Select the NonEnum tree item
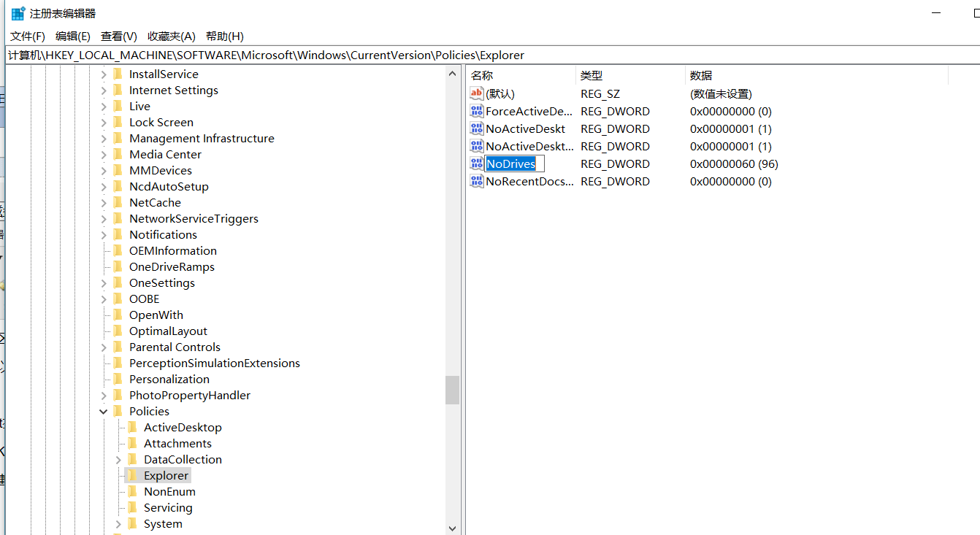Viewport: 980px width, 535px height. point(169,492)
